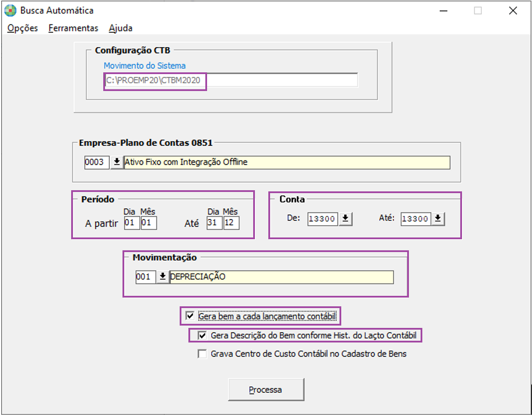Click the Ativo Fixo com Integração Offline field
532x416 pixels.
pyautogui.click(x=287, y=162)
